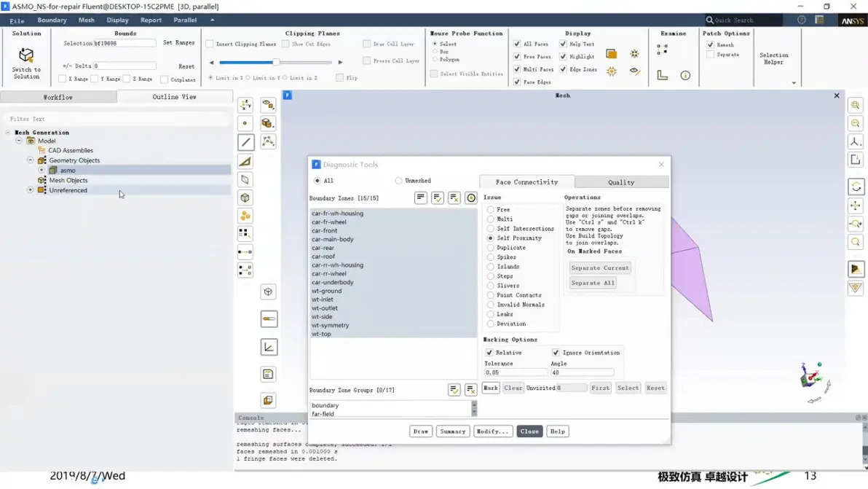Deselect all boundary zone groups icon
The image size is (868, 489).
pos(470,390)
